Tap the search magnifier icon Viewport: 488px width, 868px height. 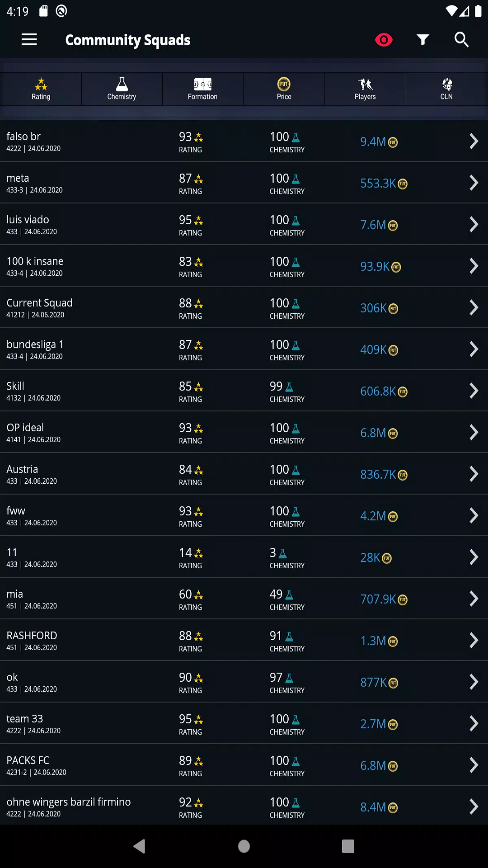click(461, 40)
